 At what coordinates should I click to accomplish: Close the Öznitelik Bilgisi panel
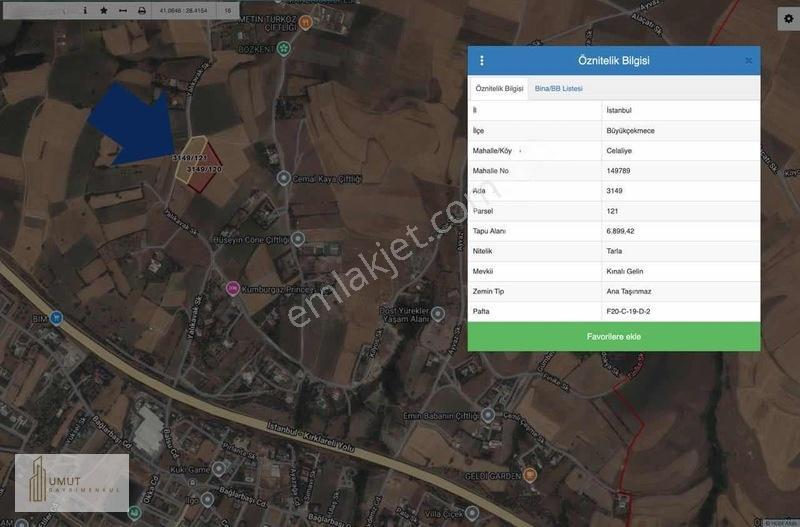click(x=748, y=61)
